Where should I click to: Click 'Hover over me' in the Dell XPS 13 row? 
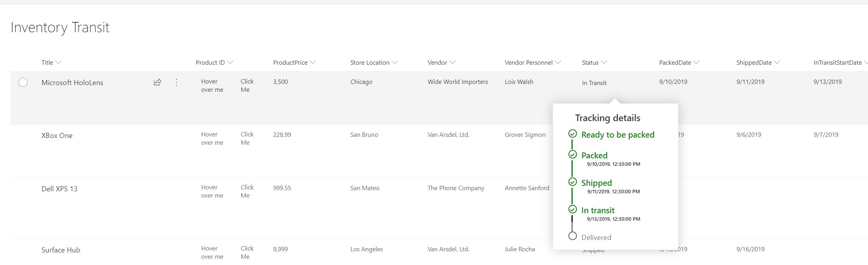tap(212, 191)
